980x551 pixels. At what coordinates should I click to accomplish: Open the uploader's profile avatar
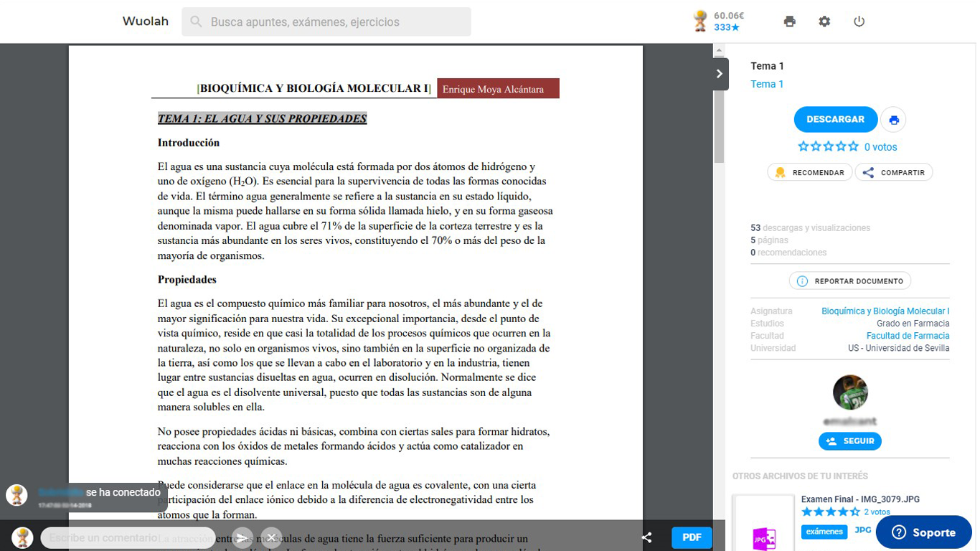tap(850, 392)
